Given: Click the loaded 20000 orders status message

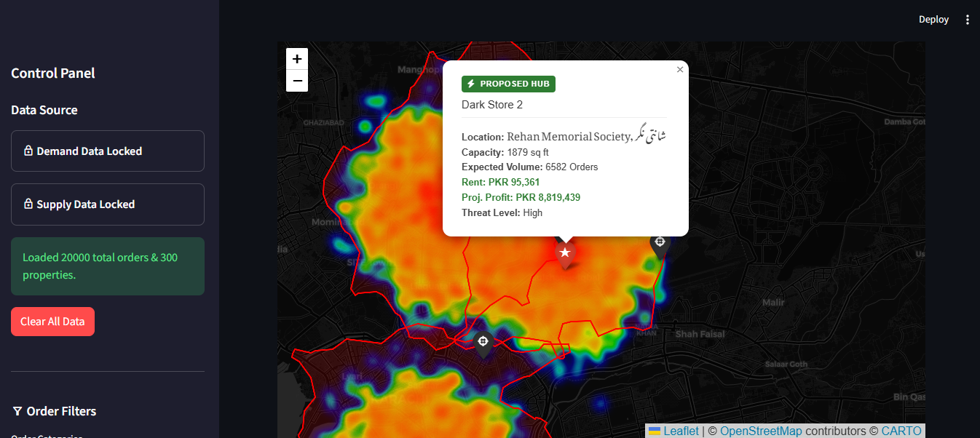Looking at the screenshot, I should tap(108, 266).
